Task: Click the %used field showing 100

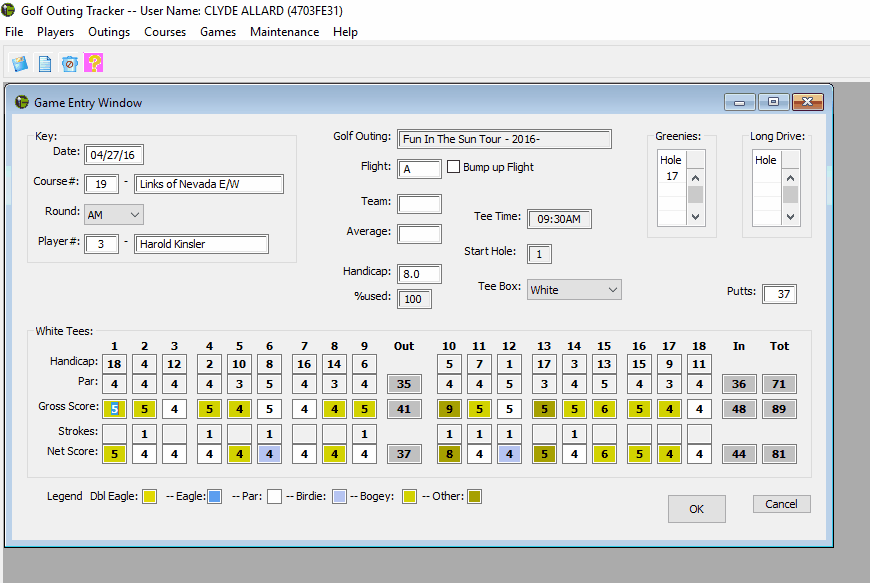Action: pos(414,299)
